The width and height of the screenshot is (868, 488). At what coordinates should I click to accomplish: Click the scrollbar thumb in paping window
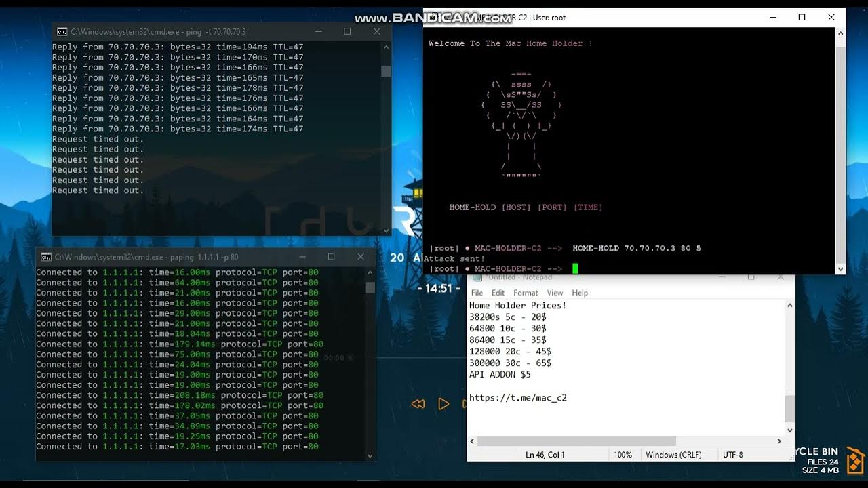(x=370, y=287)
